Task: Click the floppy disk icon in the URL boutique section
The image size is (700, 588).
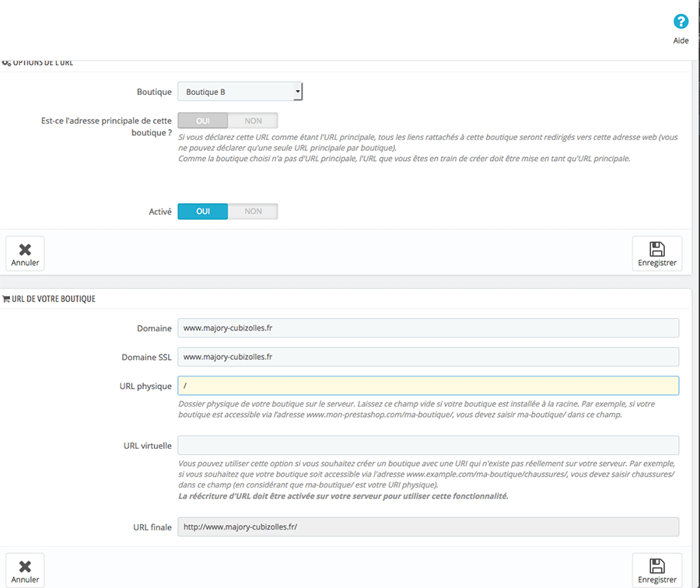Action: click(656, 566)
